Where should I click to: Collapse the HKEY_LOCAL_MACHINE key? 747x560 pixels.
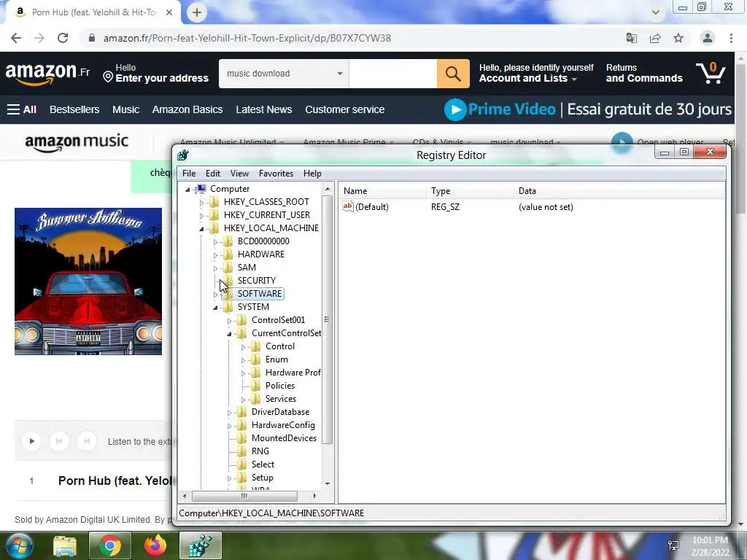point(201,228)
